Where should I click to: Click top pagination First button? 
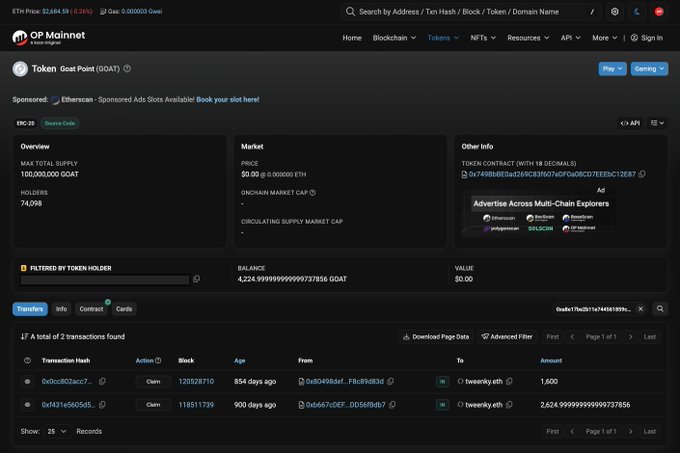[552, 337]
